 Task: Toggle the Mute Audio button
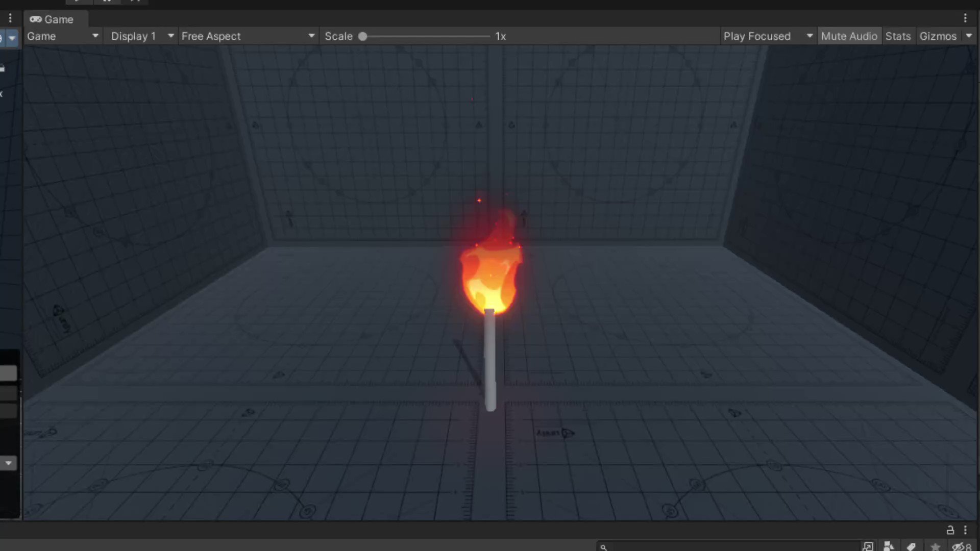click(849, 36)
